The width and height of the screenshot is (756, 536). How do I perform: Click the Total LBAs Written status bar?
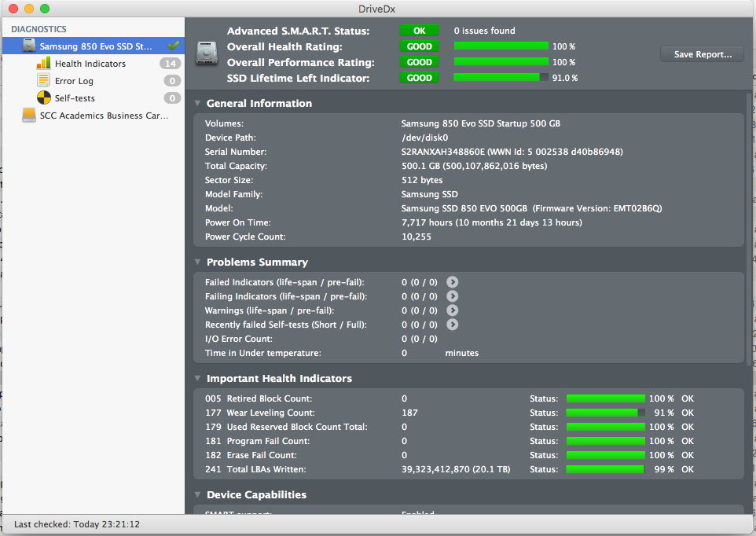coord(606,469)
